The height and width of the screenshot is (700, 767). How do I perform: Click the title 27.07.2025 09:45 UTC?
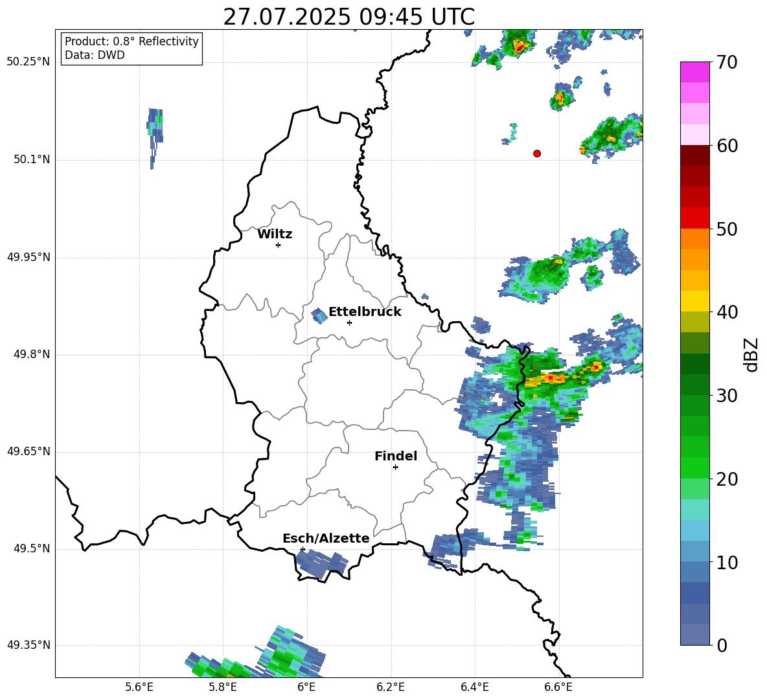349,17
